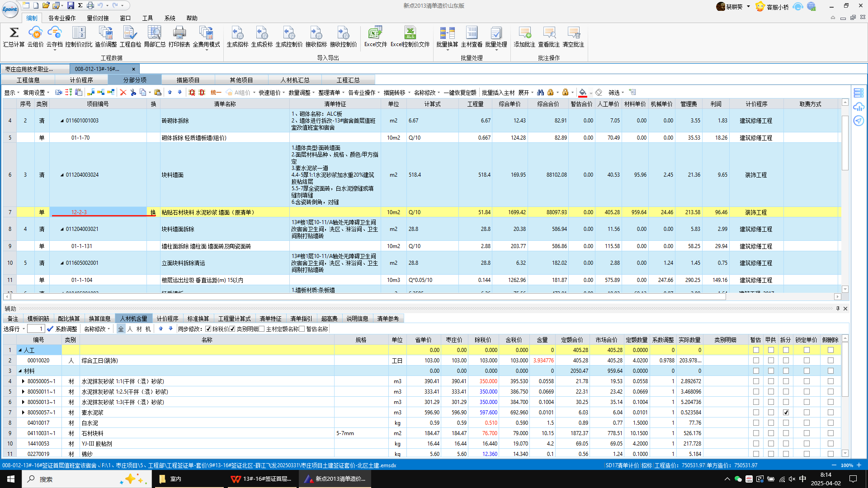The height and width of the screenshot is (488, 868).
Task: Enable the 暂估名称 checkbox
Action: click(x=302, y=329)
